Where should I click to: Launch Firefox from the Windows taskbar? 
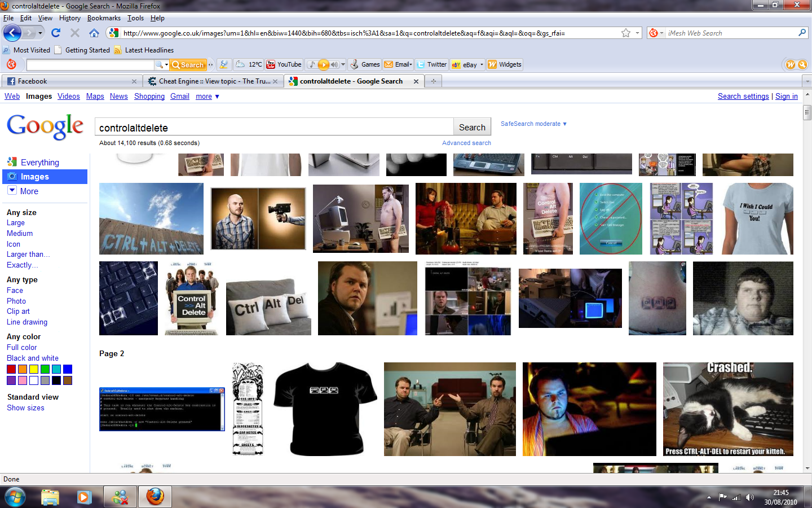pyautogui.click(x=155, y=497)
